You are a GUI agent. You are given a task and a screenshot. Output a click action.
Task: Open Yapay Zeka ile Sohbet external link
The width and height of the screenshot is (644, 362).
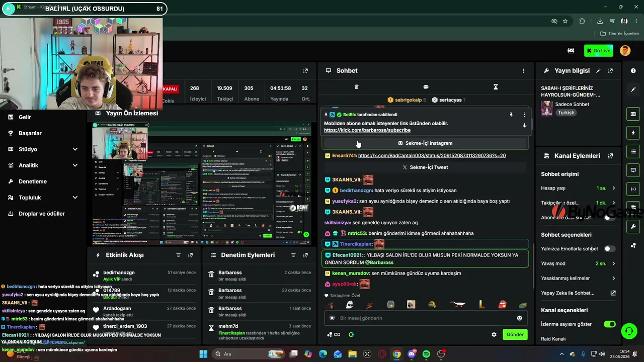[x=613, y=293]
